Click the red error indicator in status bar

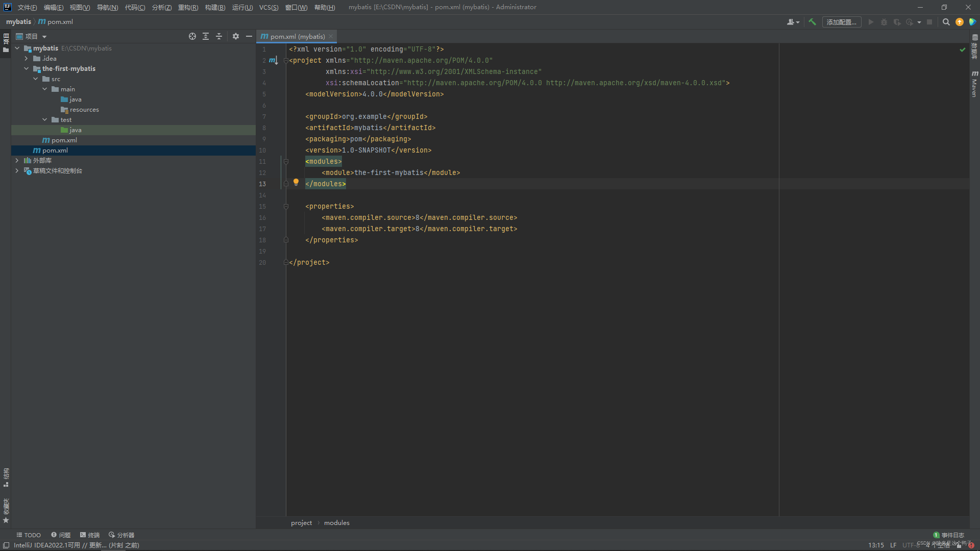pos(971,545)
